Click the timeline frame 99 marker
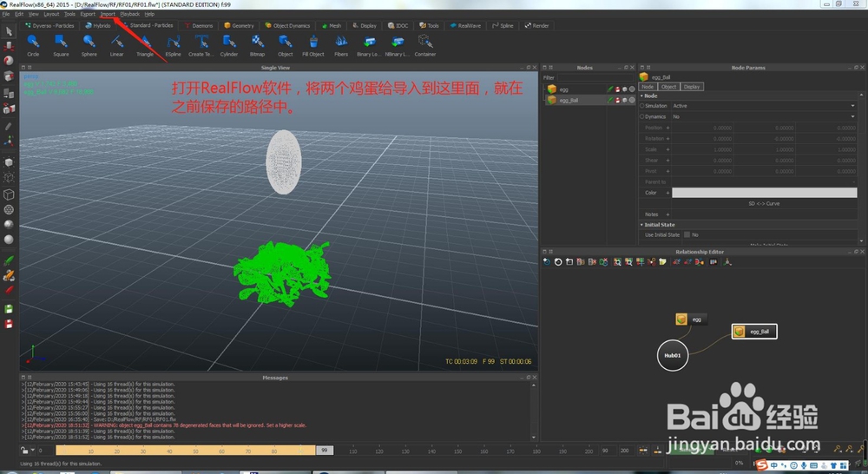 click(x=325, y=451)
